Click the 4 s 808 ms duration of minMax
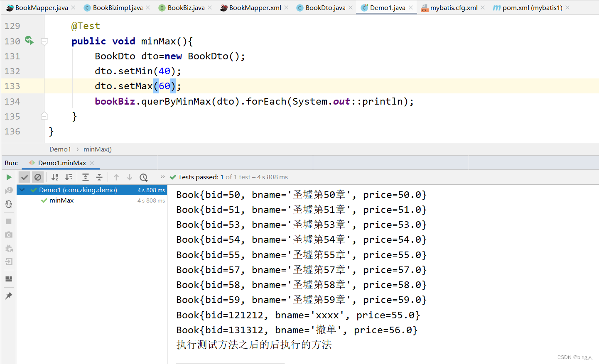The height and width of the screenshot is (364, 599). point(151,200)
